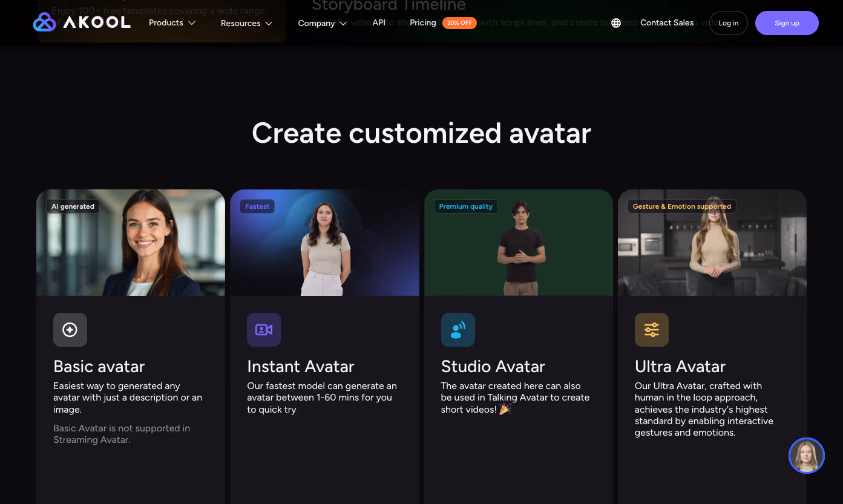Click the AKOOL logo

pyautogui.click(x=82, y=22)
